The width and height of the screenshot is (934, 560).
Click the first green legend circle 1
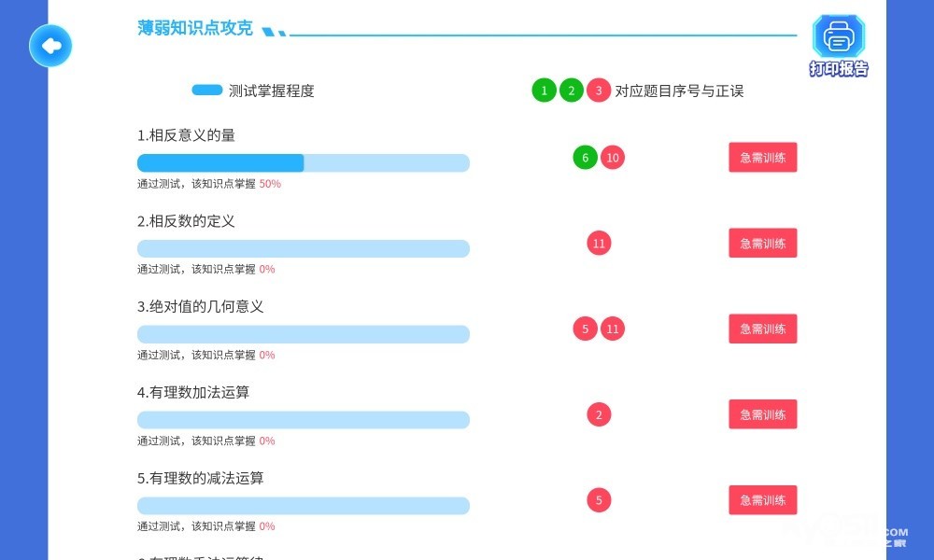coord(544,91)
